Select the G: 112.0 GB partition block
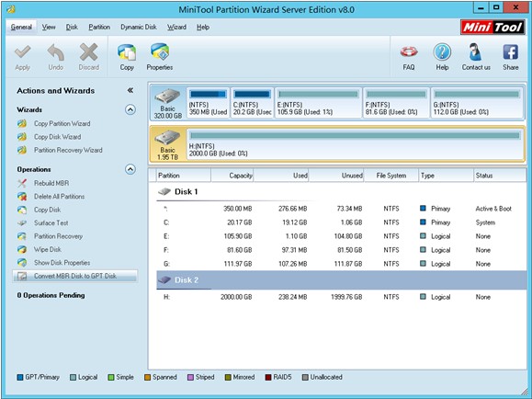The image size is (532, 399). (x=477, y=103)
